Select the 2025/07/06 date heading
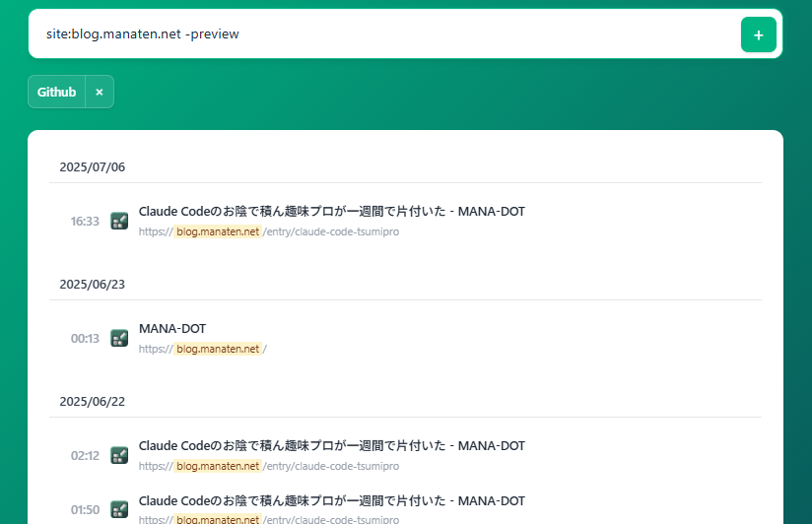This screenshot has height=524, width=812. click(x=93, y=166)
